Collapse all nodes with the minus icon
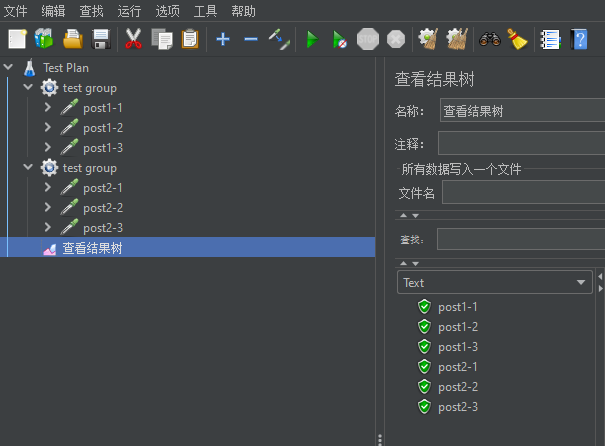 tap(251, 39)
